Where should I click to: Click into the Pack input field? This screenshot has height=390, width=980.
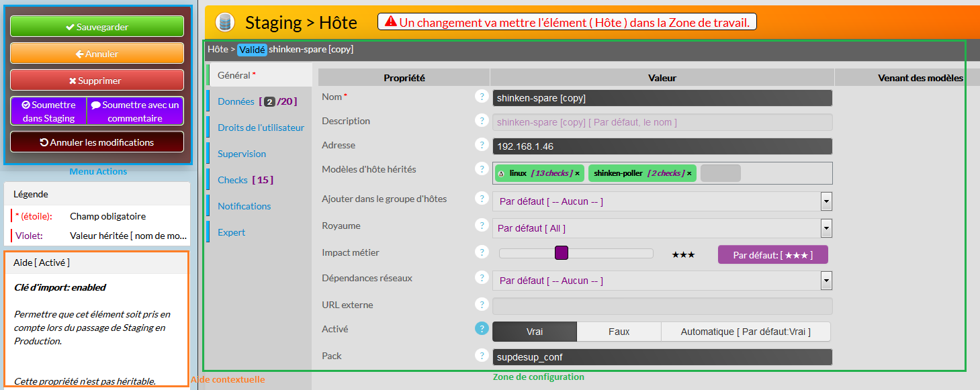pyautogui.click(x=662, y=357)
